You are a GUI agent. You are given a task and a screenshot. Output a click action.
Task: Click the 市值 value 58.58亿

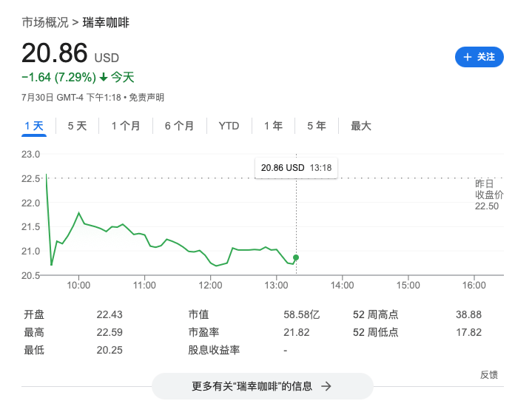pos(302,314)
